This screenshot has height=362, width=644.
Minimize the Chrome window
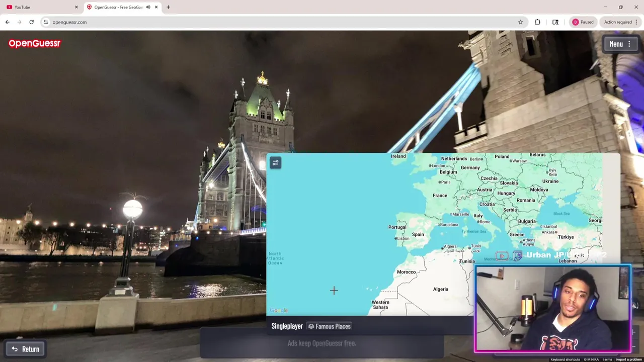pos(605,7)
